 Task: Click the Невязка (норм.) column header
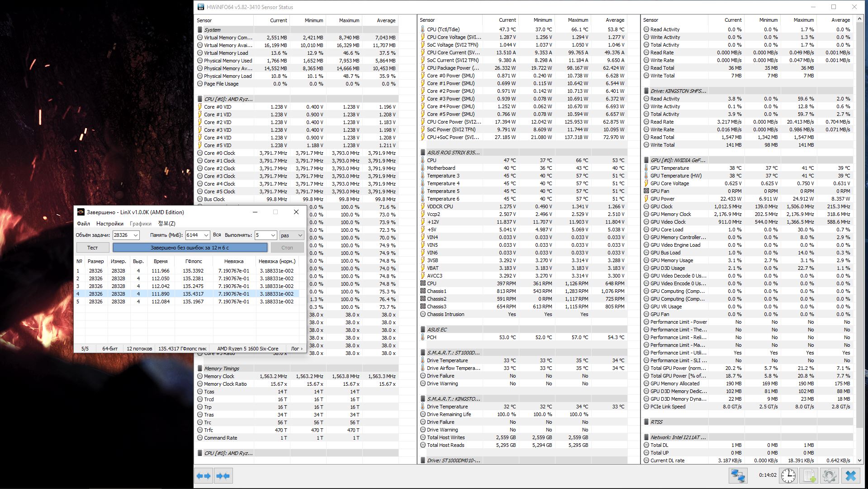tap(277, 261)
